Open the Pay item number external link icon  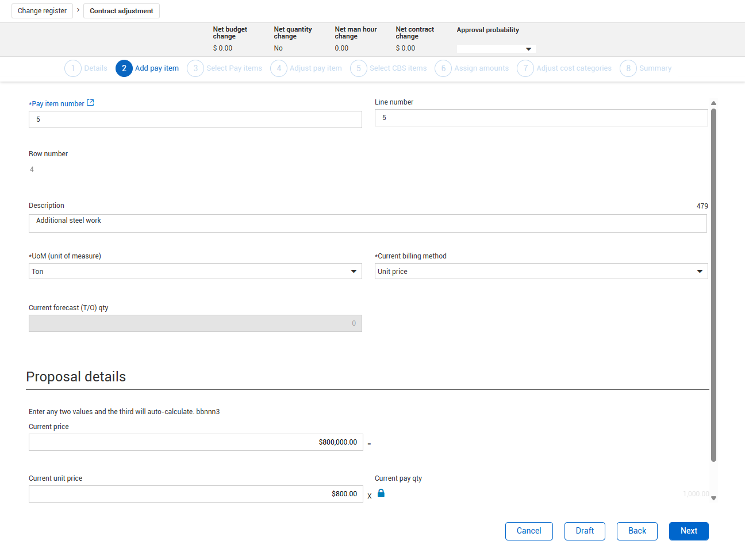click(x=90, y=103)
